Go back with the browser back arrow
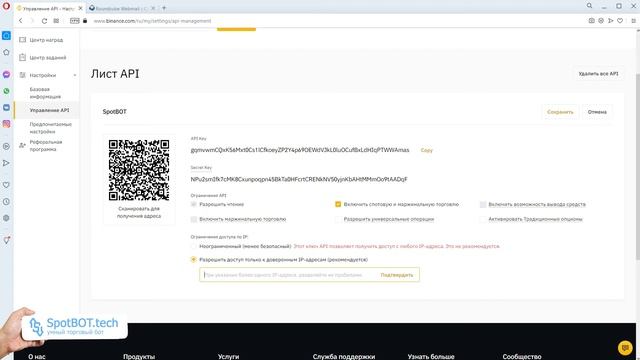 (x=20, y=21)
